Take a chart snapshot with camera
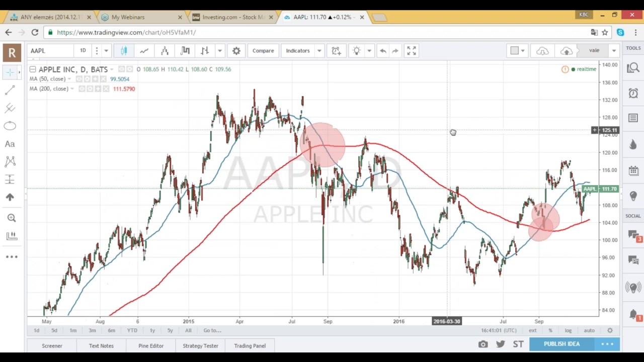 (x=483, y=344)
